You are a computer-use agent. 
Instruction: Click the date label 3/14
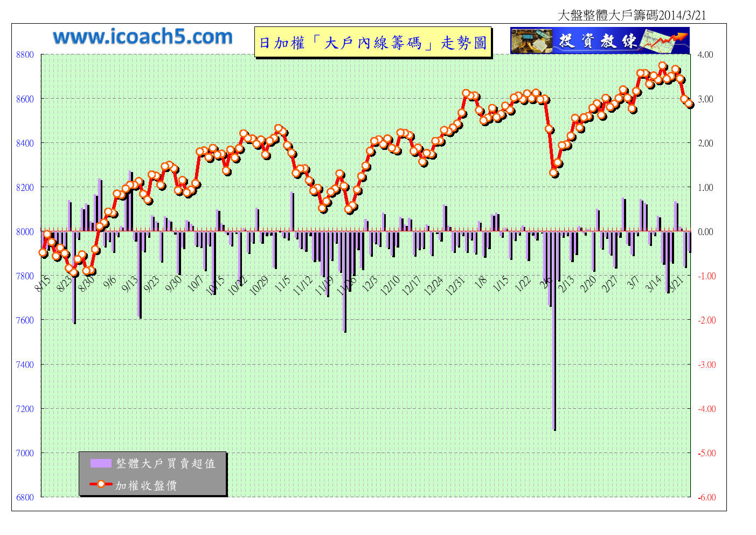coord(655,284)
